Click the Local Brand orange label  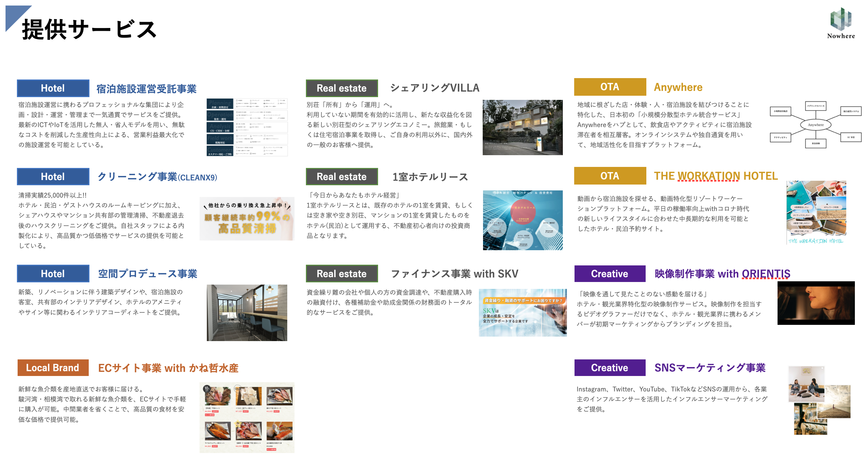[x=53, y=368]
